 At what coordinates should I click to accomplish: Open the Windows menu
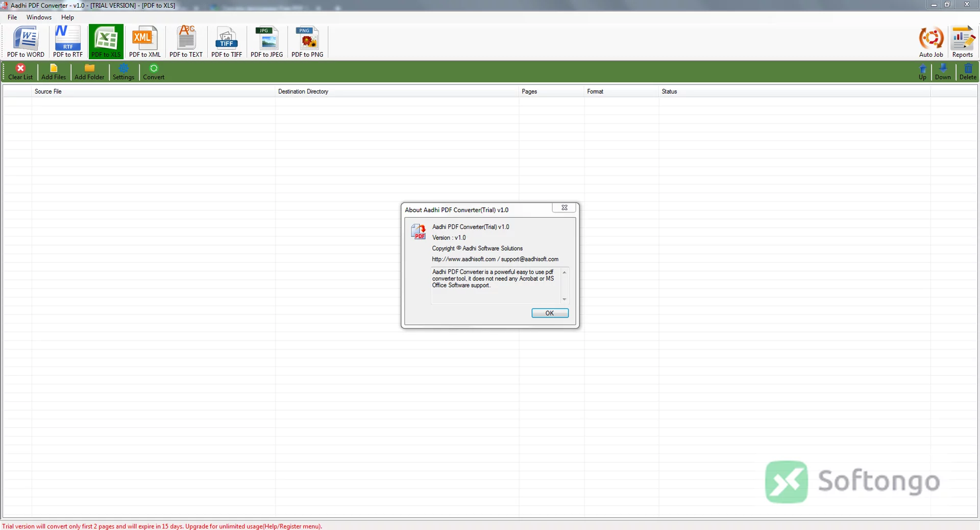tap(39, 17)
